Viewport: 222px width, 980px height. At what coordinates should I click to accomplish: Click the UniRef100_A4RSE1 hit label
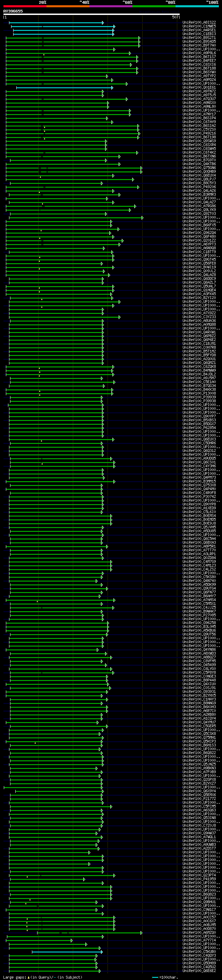(199, 31)
